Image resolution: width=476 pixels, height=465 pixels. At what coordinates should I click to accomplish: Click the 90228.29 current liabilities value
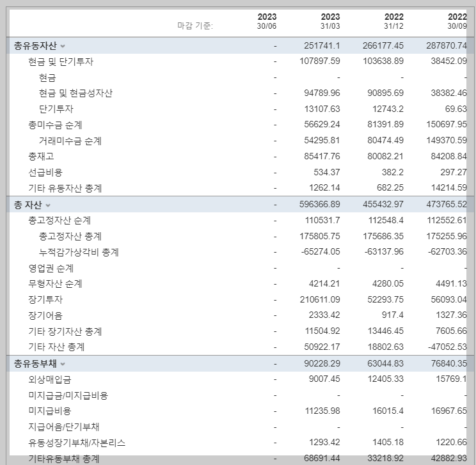coord(322,363)
